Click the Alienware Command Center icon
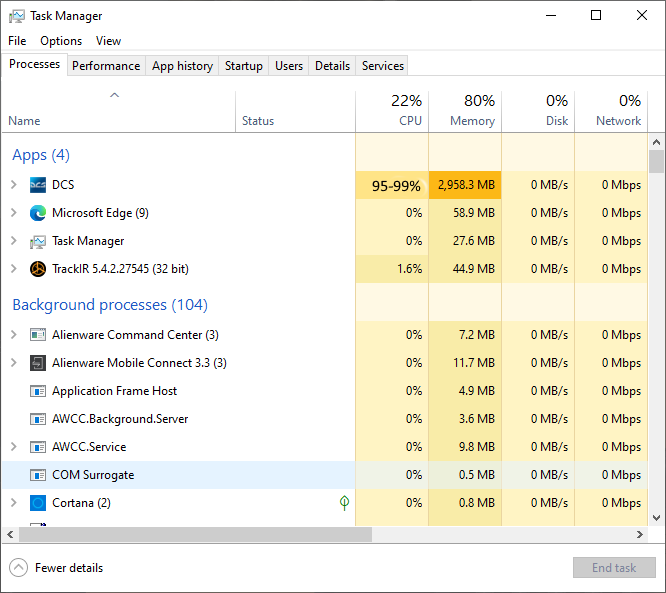The image size is (666, 593). pyautogui.click(x=38, y=335)
